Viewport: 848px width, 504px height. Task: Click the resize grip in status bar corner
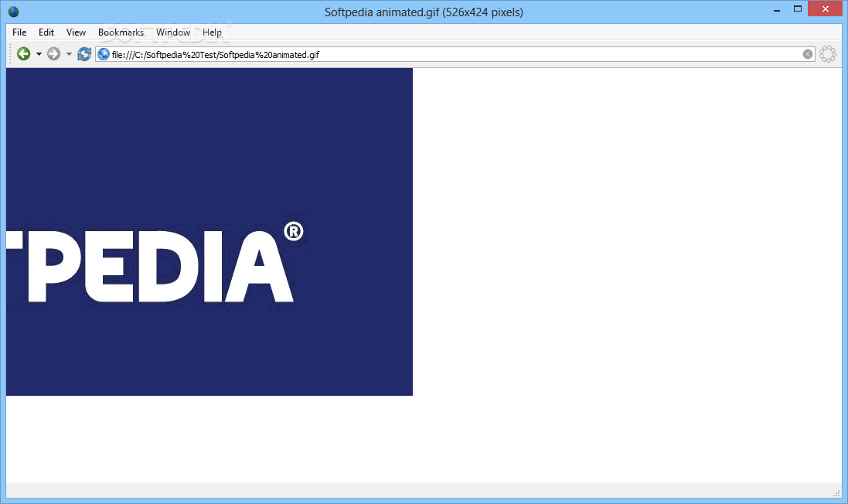coord(836,492)
